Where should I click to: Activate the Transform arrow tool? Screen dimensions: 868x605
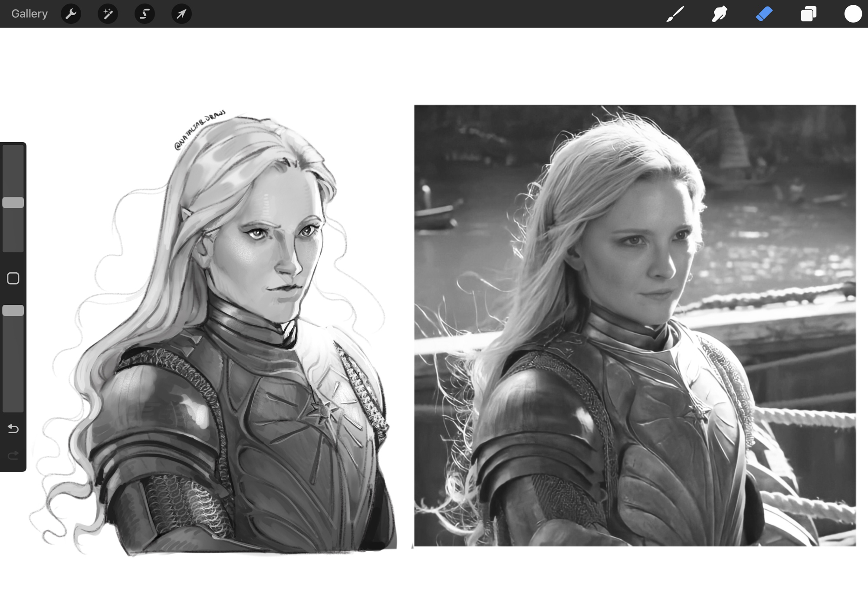click(x=181, y=14)
